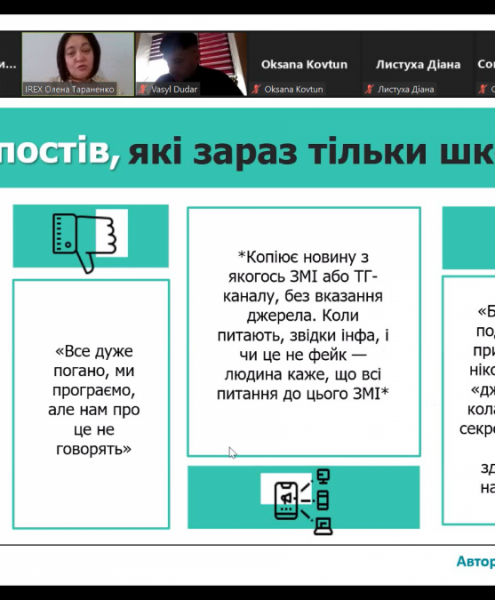
Task: Select the cut-off 'Со' participant tile on the right
Action: coord(485,64)
